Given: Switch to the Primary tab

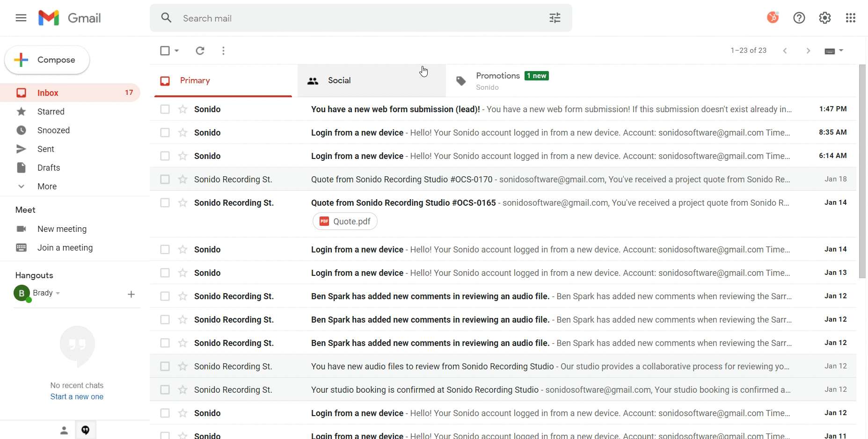Looking at the screenshot, I should click(223, 80).
